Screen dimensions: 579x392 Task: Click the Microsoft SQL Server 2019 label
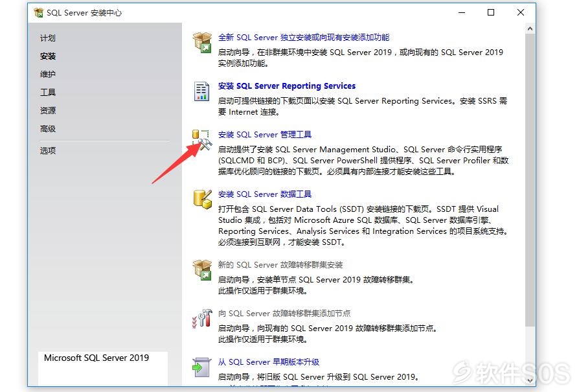click(96, 358)
